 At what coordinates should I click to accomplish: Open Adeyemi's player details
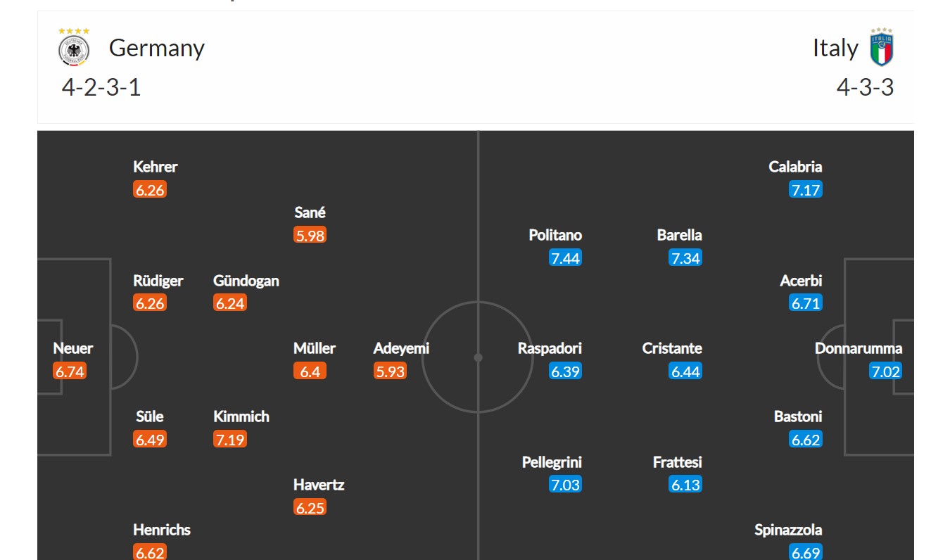coord(401,348)
